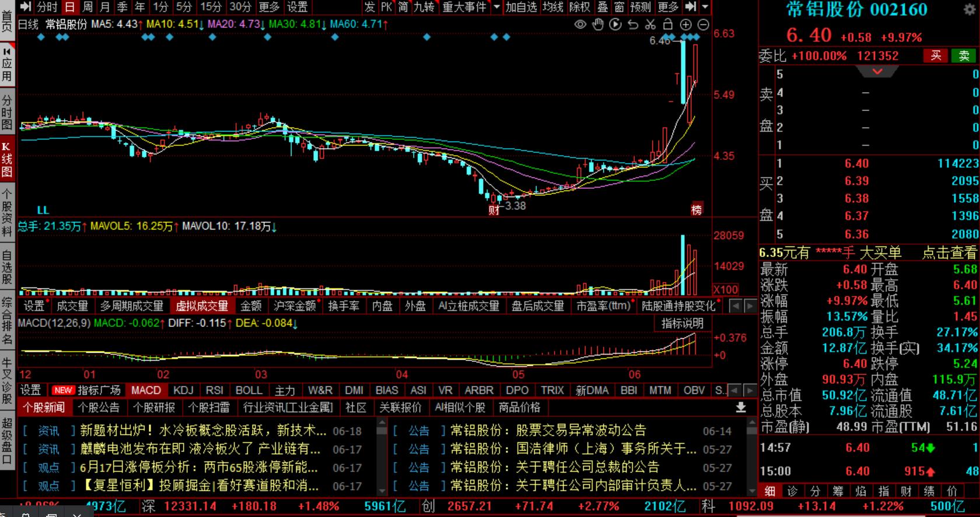Select the hand pan tool

coord(598,24)
